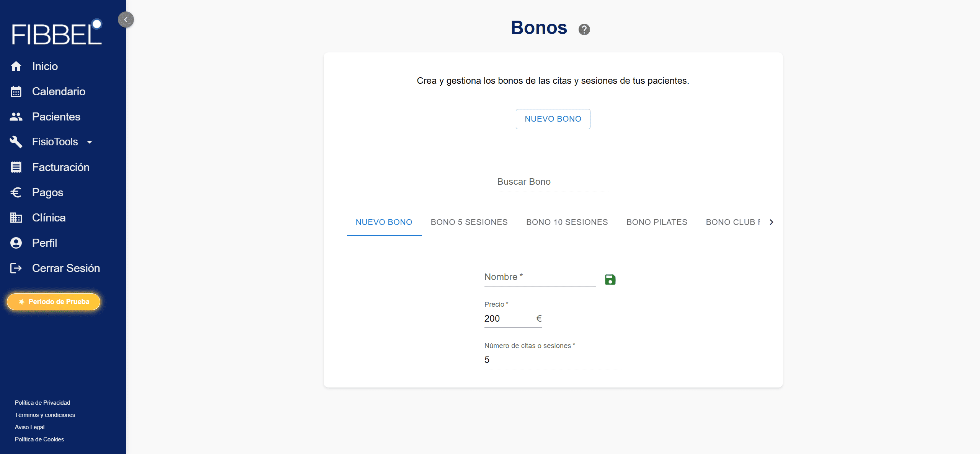Open the Bono Pilates tab
This screenshot has height=454, width=980.
656,222
